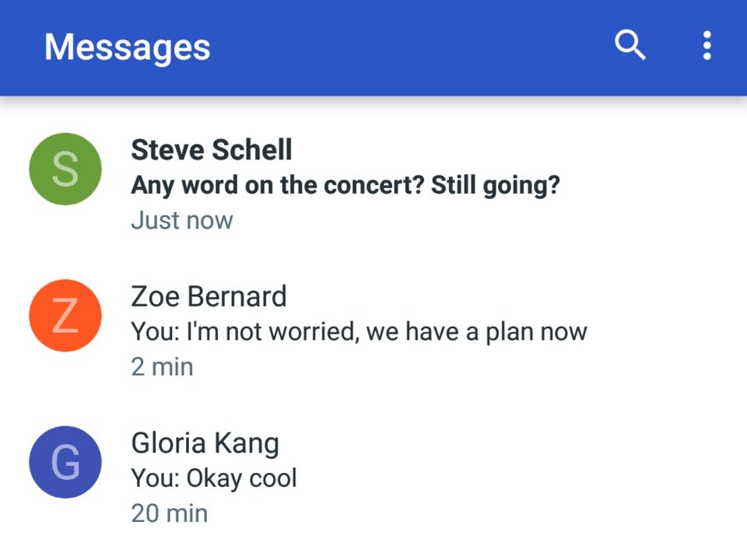The height and width of the screenshot is (560, 747).
Task: Click the letter G inside blue circle
Action: click(x=65, y=462)
